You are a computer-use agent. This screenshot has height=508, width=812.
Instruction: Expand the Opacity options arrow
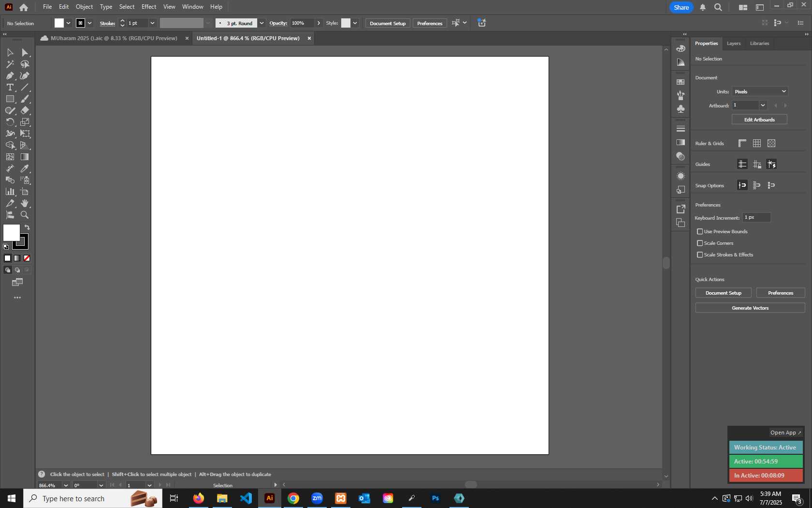point(319,23)
